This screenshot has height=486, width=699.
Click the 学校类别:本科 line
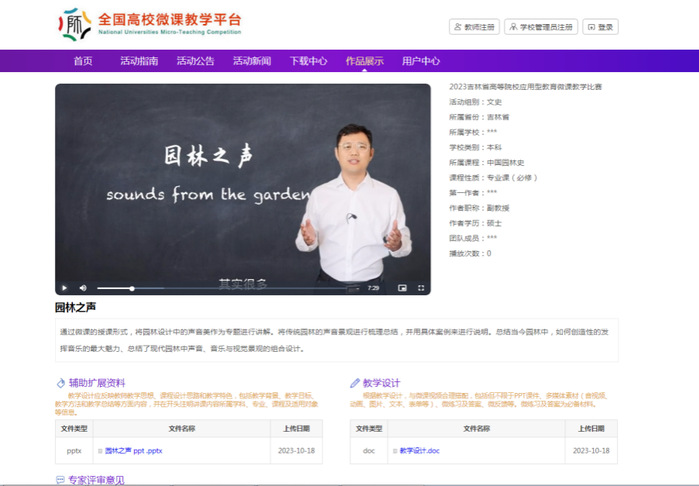coord(475,148)
